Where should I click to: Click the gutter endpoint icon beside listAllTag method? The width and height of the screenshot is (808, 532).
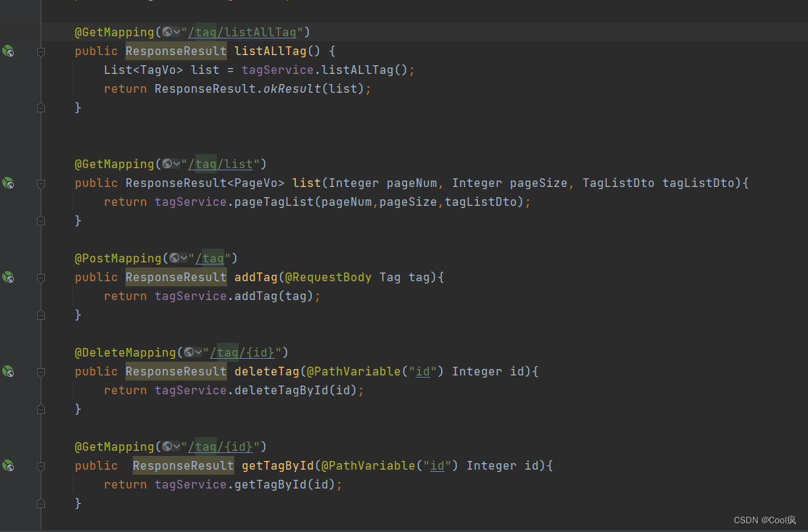(x=8, y=51)
